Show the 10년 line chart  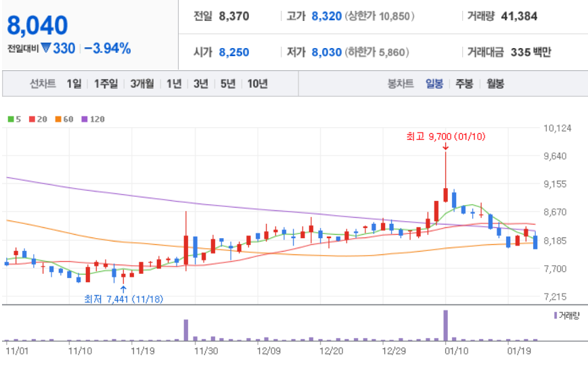pos(257,84)
